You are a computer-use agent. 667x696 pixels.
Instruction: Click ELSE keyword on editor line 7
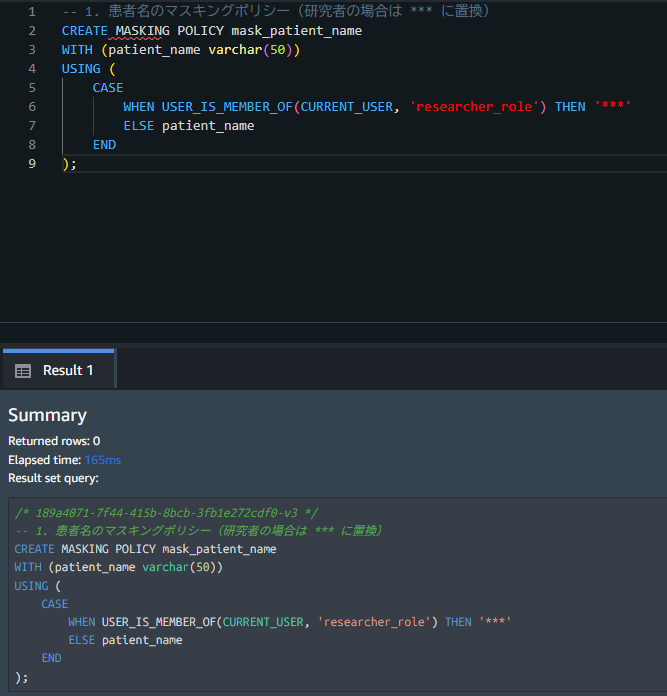pyautogui.click(x=138, y=126)
